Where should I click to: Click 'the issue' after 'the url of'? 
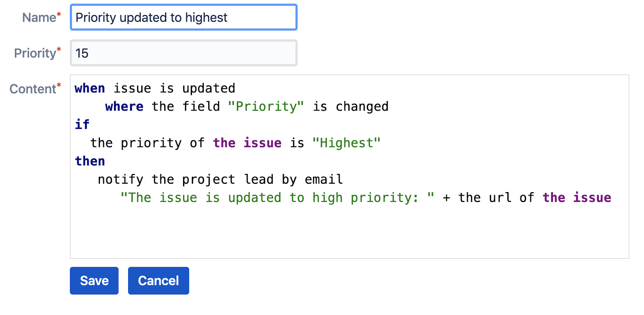click(x=577, y=198)
